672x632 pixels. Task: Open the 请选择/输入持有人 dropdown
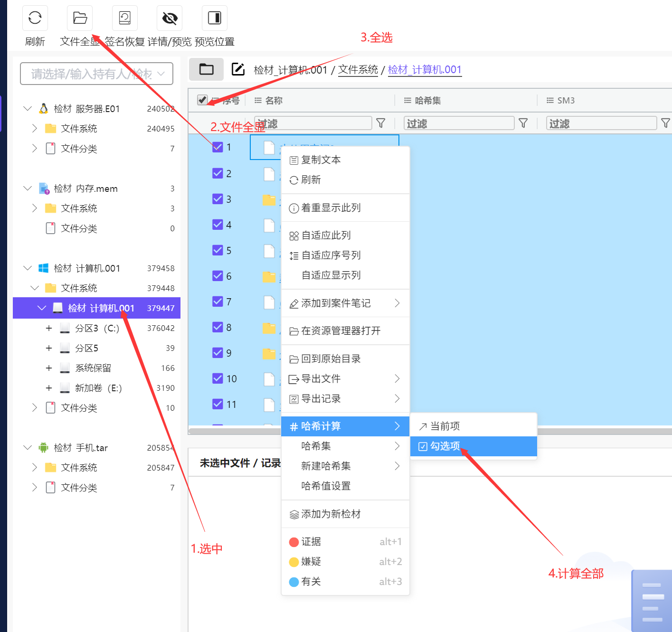pyautogui.click(x=96, y=74)
